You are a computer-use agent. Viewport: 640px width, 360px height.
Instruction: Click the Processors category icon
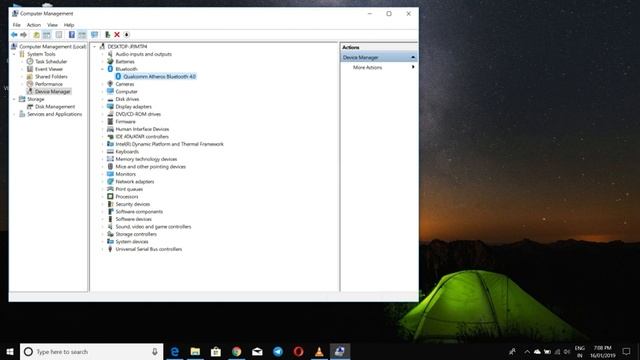(110, 196)
